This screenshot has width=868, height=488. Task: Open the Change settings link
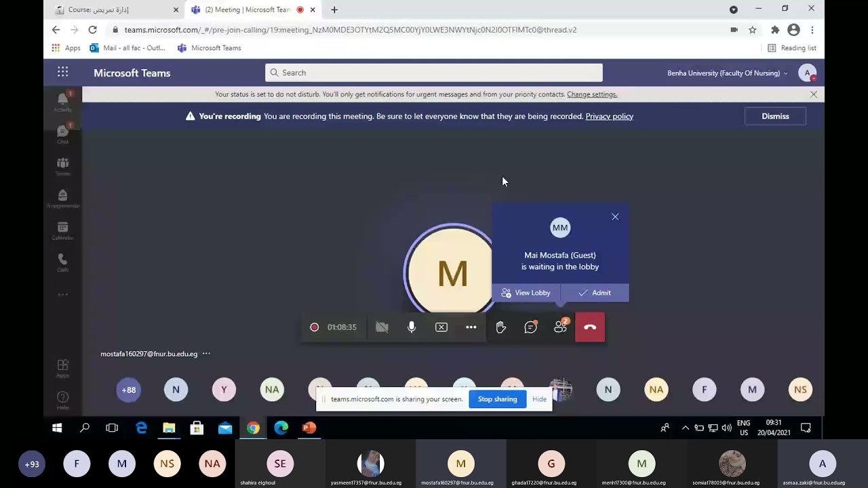pos(592,94)
